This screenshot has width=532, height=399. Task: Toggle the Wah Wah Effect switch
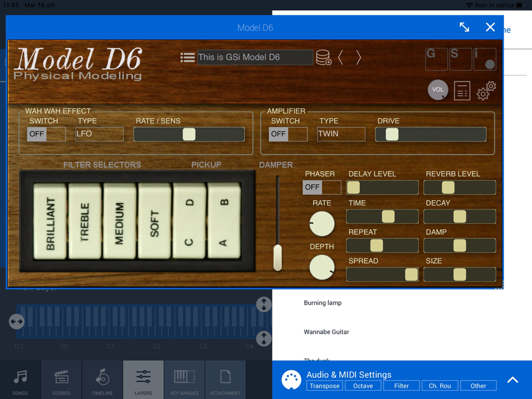pos(46,134)
